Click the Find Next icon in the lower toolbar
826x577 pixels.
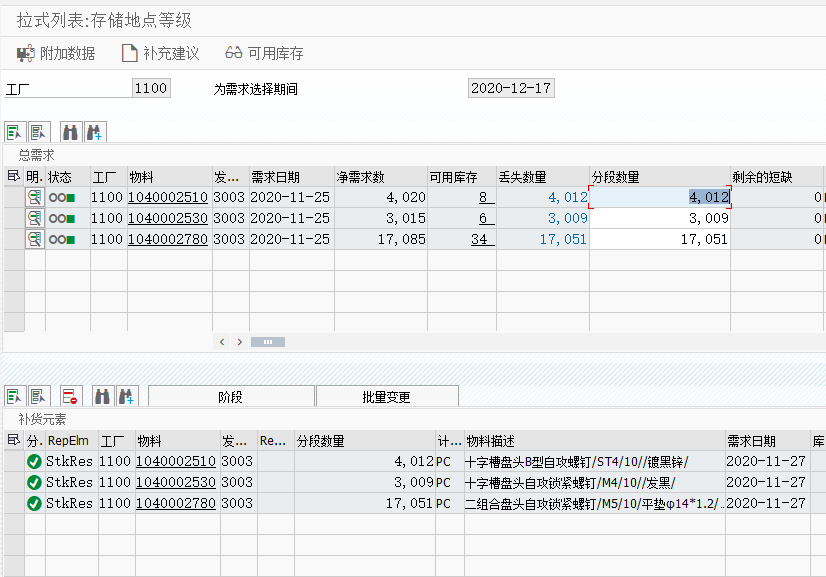[x=125, y=396]
